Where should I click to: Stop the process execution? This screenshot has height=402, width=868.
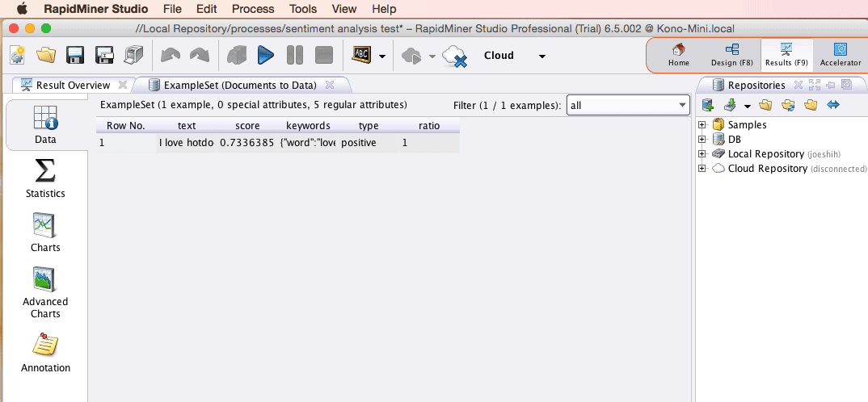pos(324,56)
